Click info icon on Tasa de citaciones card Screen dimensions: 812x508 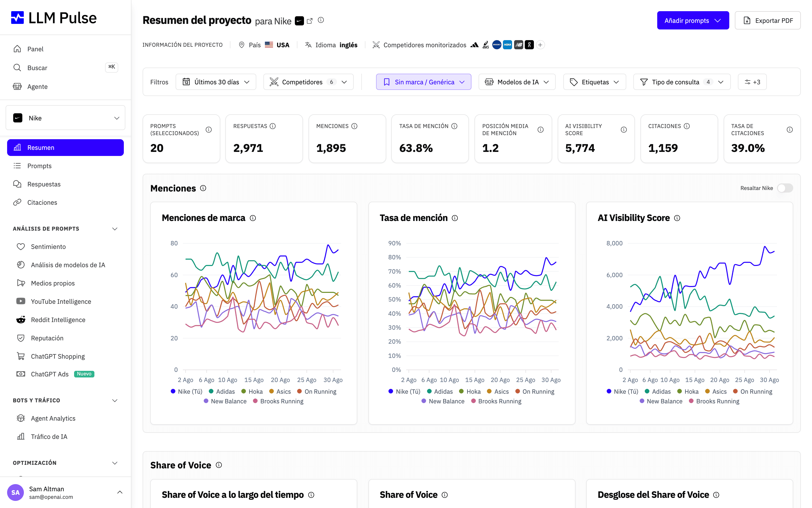tap(790, 130)
